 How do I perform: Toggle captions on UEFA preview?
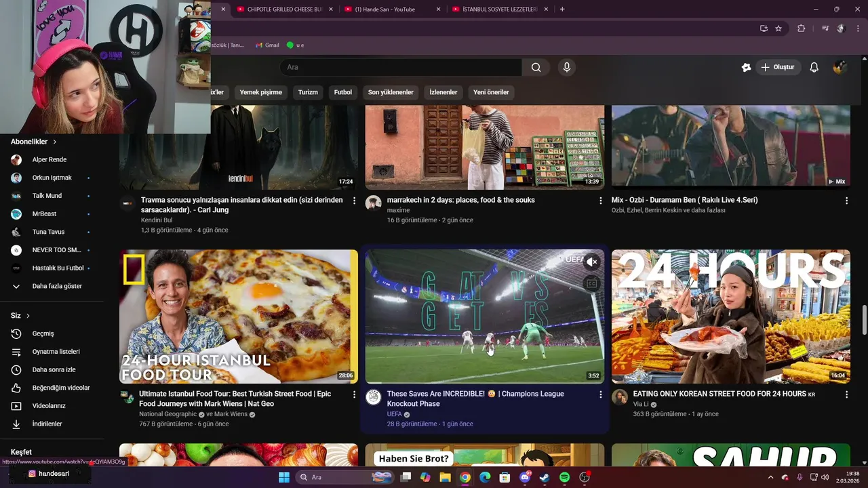(592, 284)
